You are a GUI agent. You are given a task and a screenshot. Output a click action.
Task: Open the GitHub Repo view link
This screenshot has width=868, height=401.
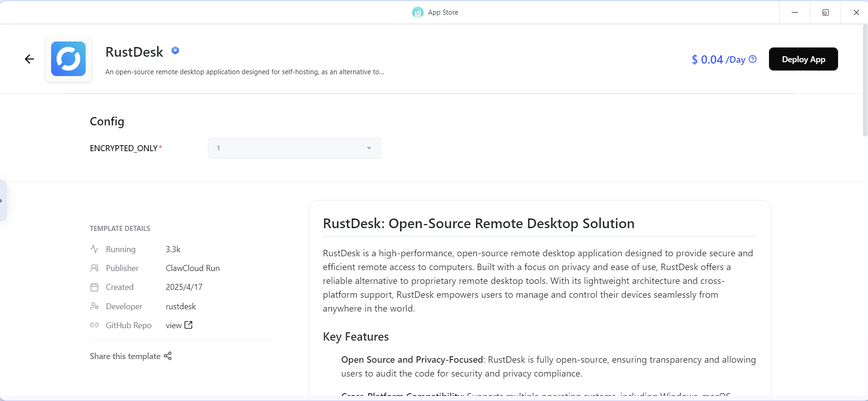tap(174, 325)
